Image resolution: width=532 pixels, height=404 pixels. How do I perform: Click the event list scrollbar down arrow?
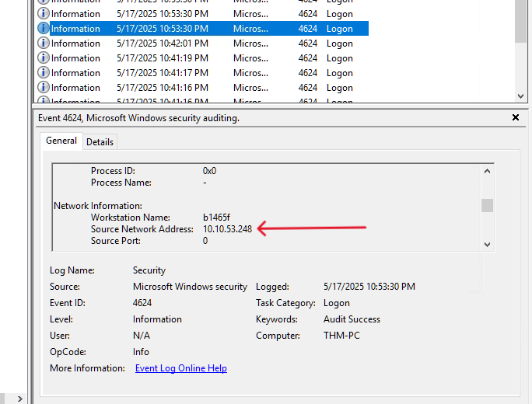click(520, 96)
